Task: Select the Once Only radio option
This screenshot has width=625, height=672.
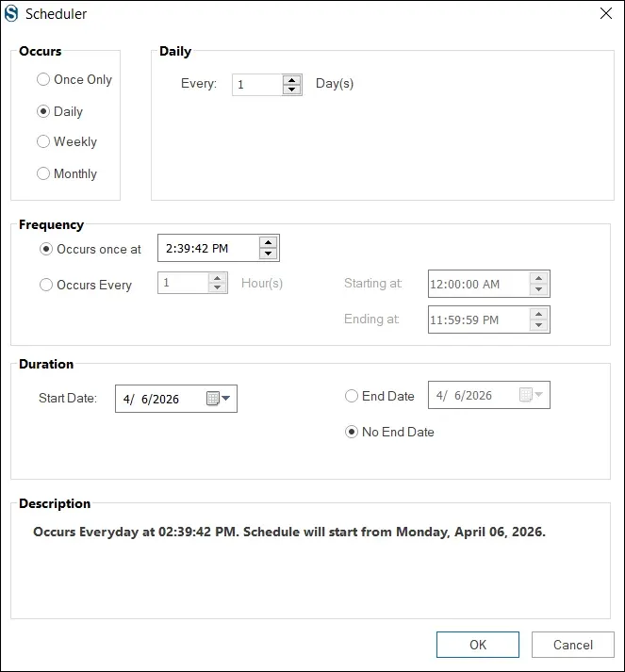Action: coord(74,79)
